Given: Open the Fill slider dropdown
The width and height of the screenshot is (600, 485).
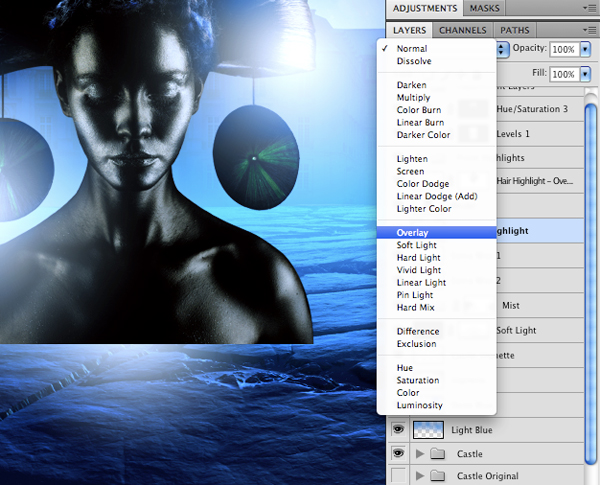Looking at the screenshot, I should tap(585, 74).
